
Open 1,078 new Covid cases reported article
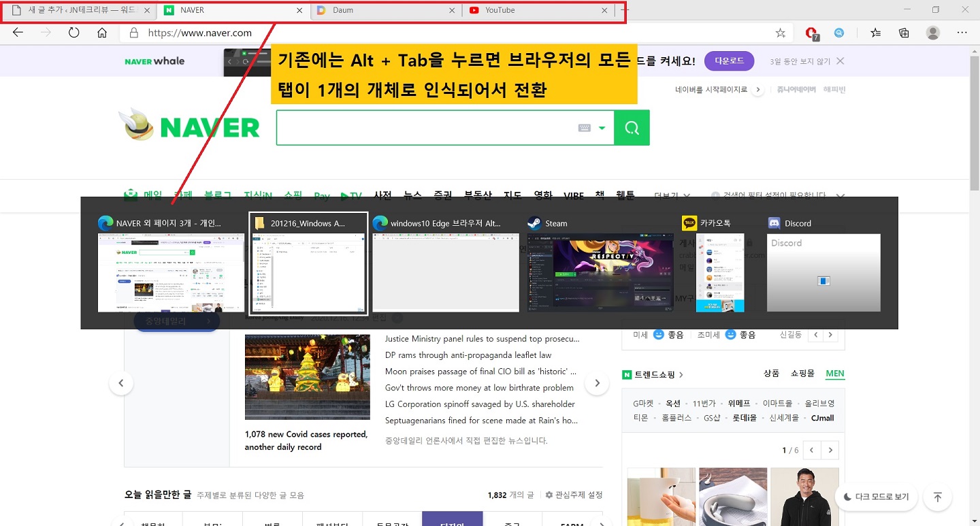pos(306,441)
